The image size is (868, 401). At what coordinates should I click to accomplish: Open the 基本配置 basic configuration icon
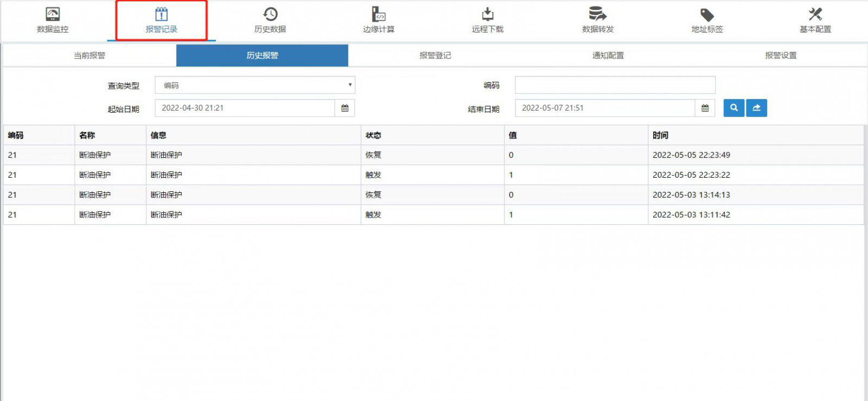815,15
